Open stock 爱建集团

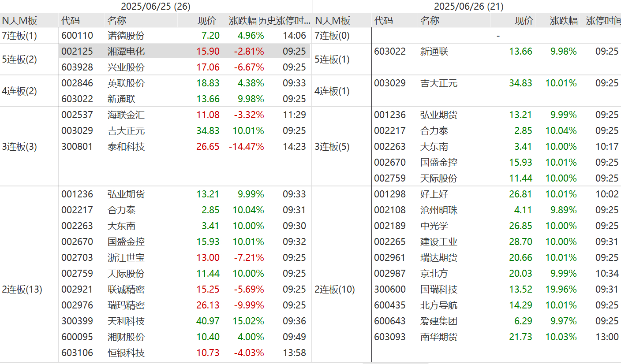point(439,321)
